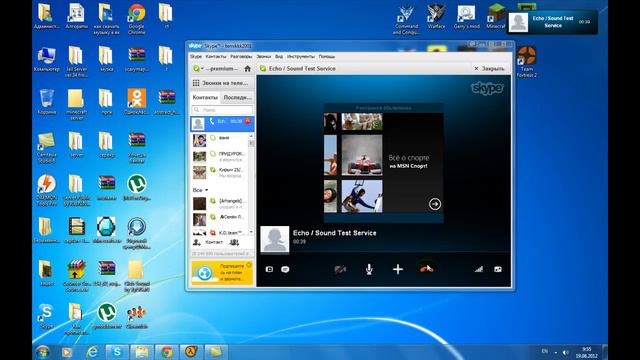Select the active Echo call row in sidebar
The width and height of the screenshot is (640, 360).
222,124
